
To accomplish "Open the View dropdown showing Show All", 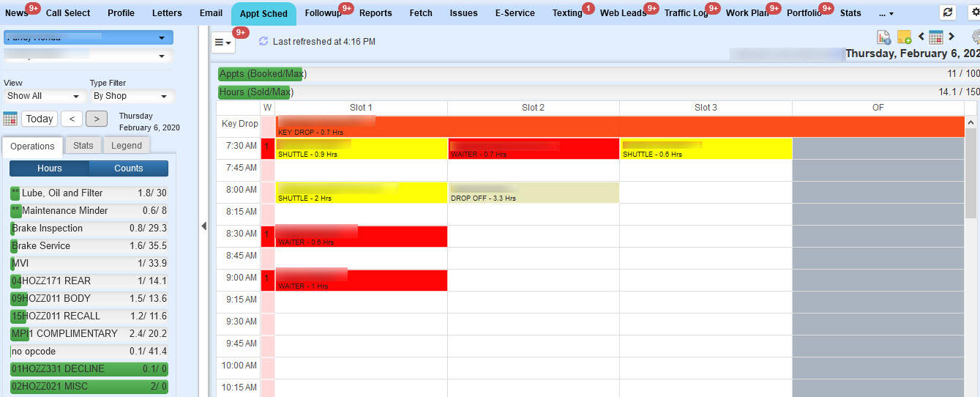I will pos(44,96).
